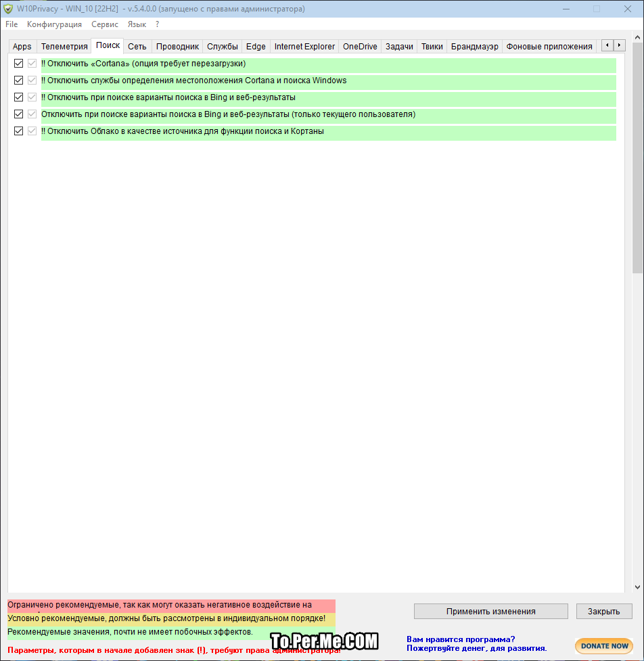The height and width of the screenshot is (661, 644).
Task: Switch to the Apps tab
Action: (x=22, y=47)
